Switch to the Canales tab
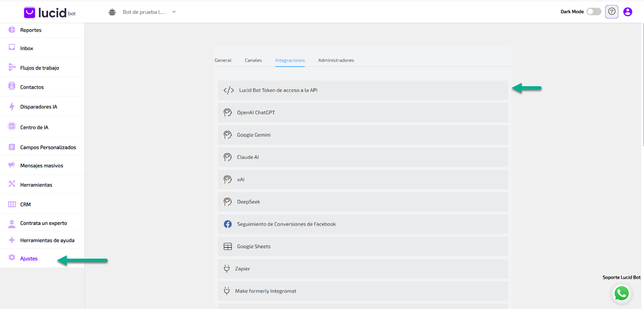Viewport: 644px width, 309px height. [x=253, y=60]
